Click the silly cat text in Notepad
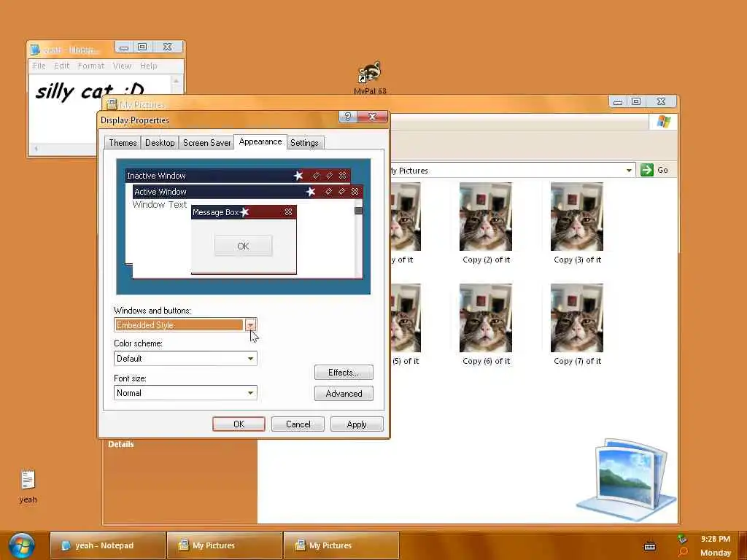This screenshot has width=747, height=560. point(90,90)
